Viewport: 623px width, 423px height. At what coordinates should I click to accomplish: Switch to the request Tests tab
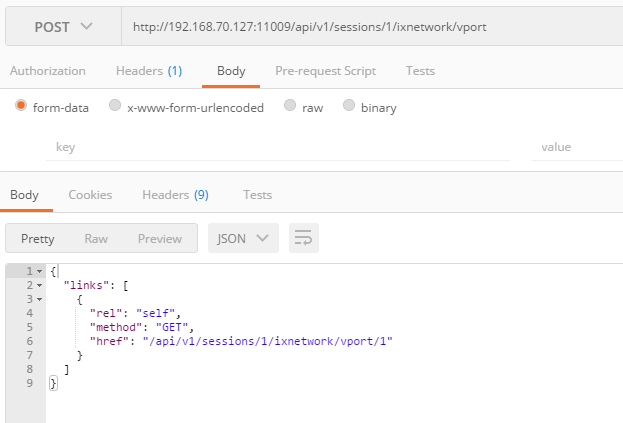(x=420, y=71)
